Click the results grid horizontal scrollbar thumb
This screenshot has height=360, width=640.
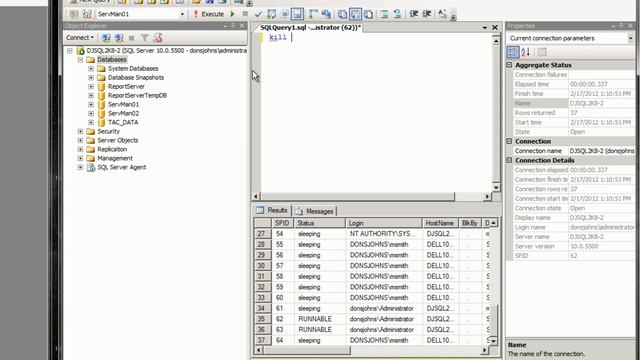307,350
